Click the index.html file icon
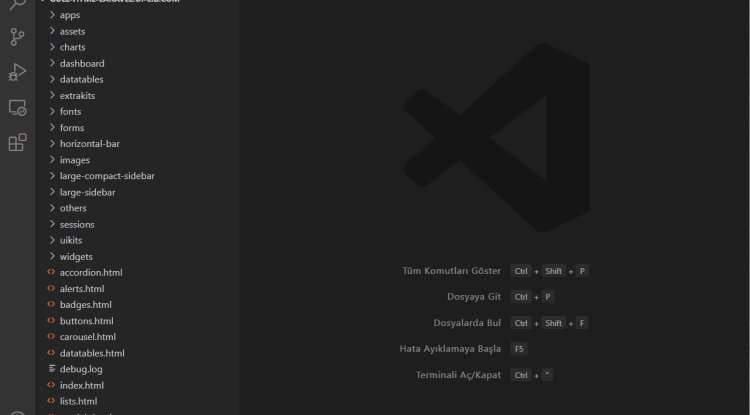Viewport: 750px width, 415px height. 52,385
